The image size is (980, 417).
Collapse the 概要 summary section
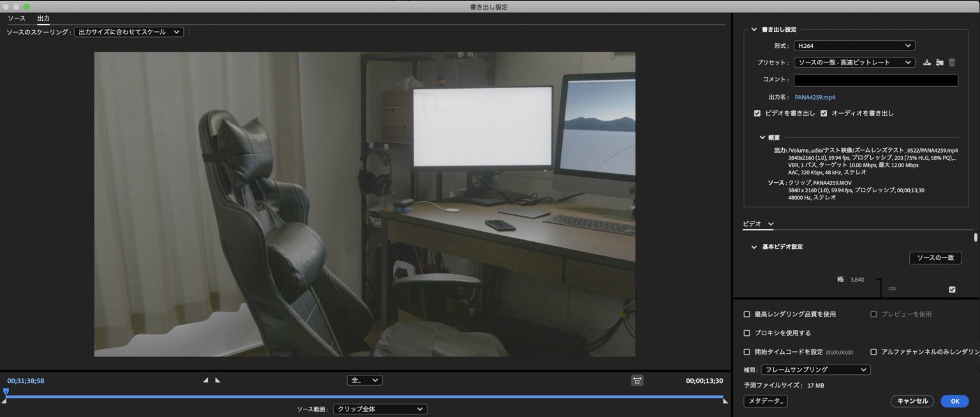click(762, 137)
